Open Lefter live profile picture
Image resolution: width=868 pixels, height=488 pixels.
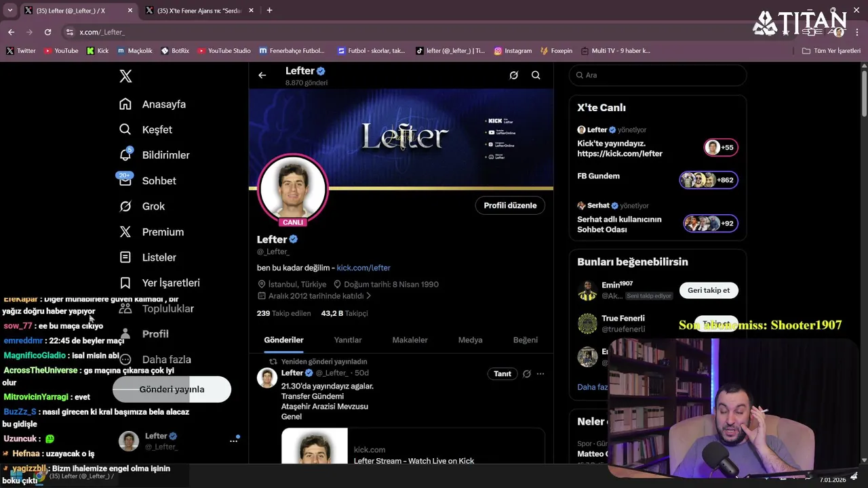tap(293, 188)
